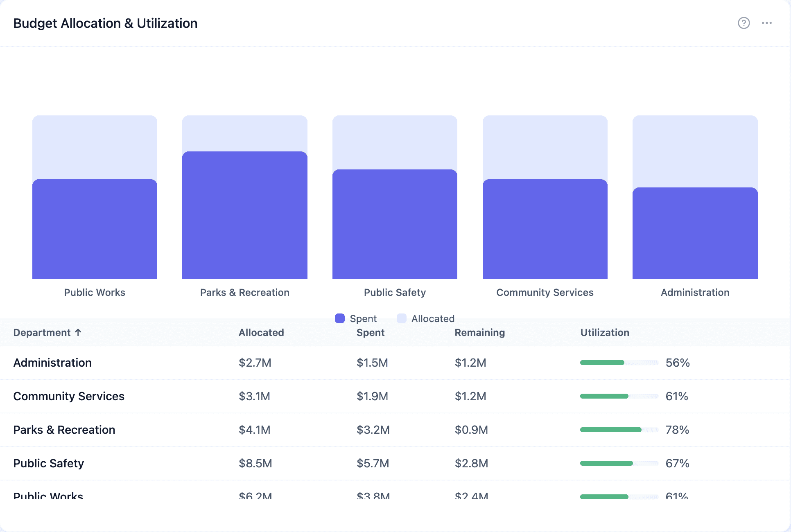
Task: Open the Community Services row
Action: 69,396
